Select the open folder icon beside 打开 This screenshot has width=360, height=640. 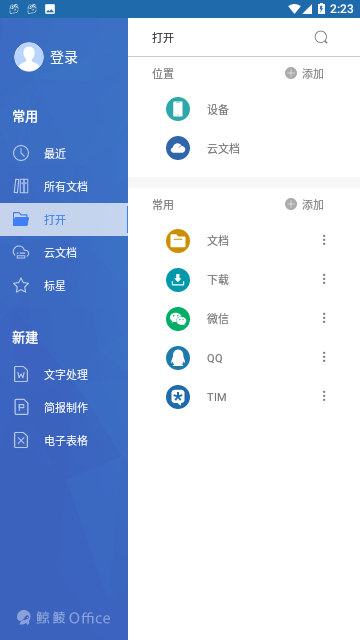coord(21,219)
